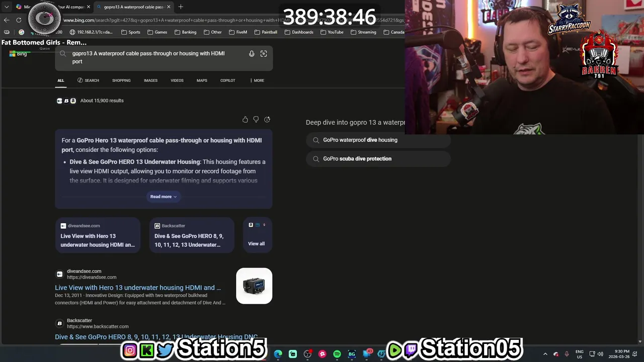
Task: Close the AI companion tab
Action: point(89,7)
